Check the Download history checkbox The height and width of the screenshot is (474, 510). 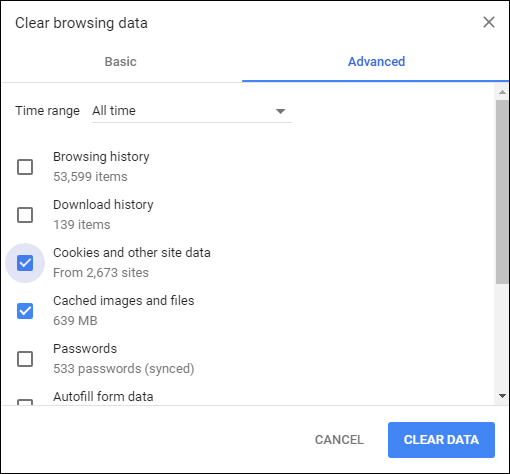[25, 215]
